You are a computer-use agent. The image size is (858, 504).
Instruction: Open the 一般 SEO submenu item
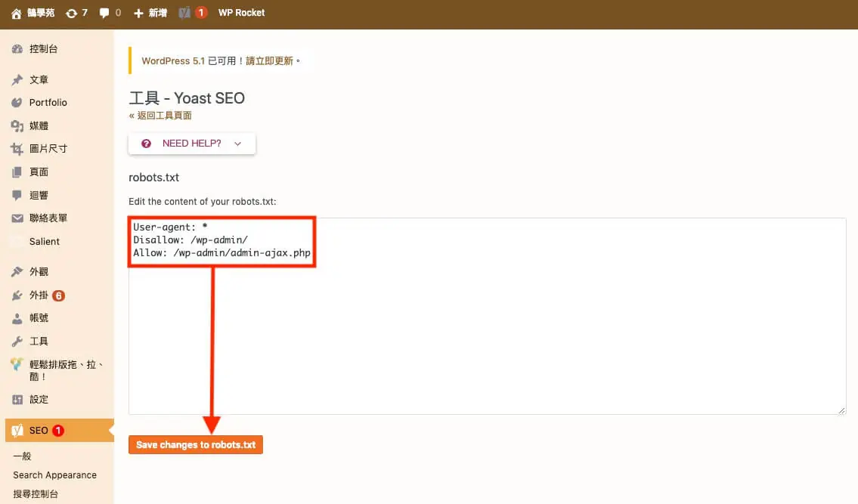pos(23,456)
